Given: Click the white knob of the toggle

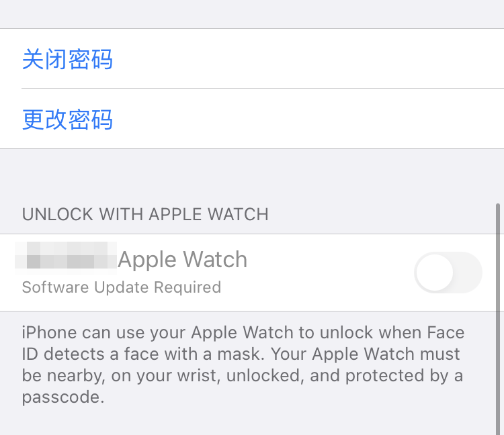Looking at the screenshot, I should click(x=435, y=273).
